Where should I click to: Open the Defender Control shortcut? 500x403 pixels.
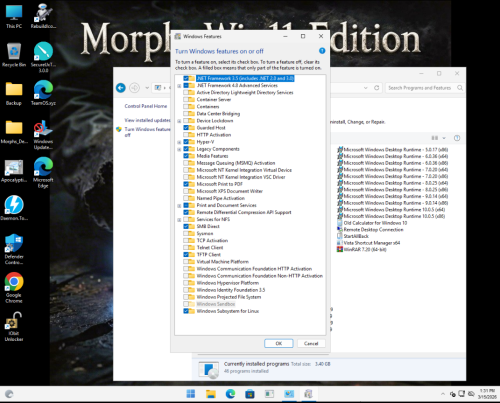[14, 249]
